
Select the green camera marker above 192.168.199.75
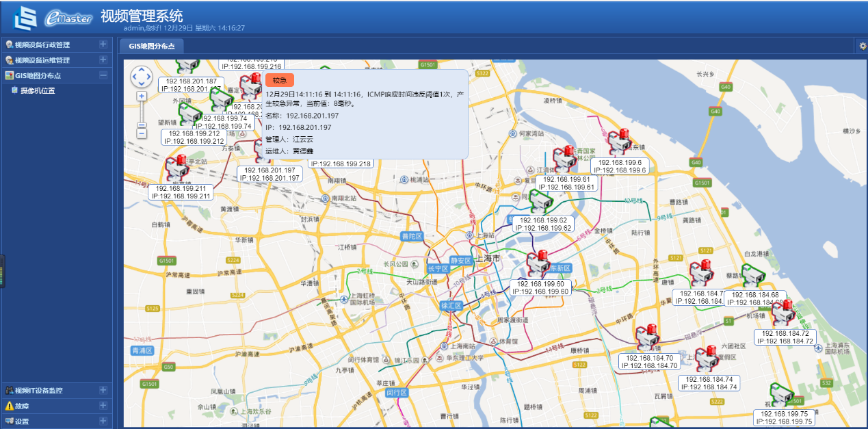click(782, 395)
